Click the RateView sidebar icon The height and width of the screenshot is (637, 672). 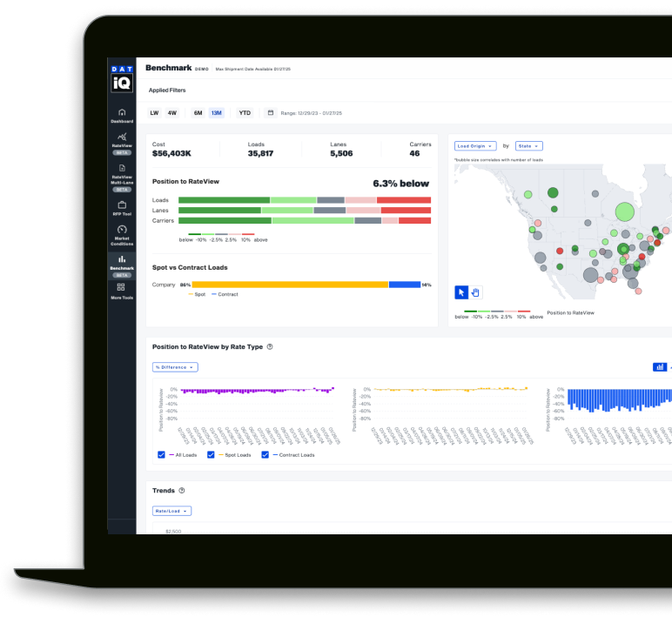pyautogui.click(x=122, y=137)
